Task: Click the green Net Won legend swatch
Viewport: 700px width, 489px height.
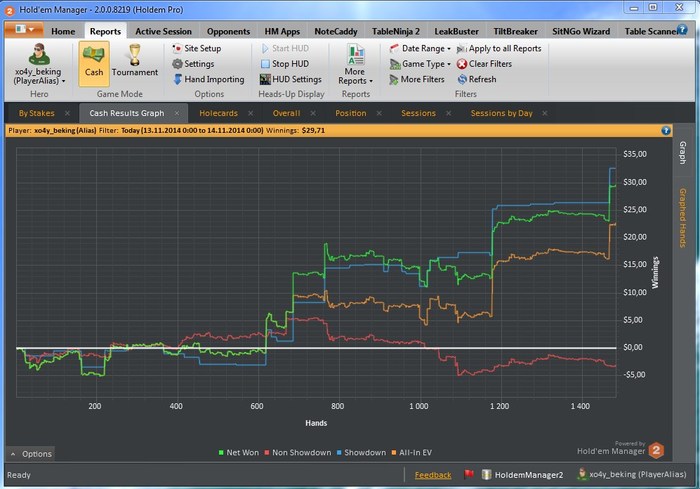Action: [x=221, y=453]
